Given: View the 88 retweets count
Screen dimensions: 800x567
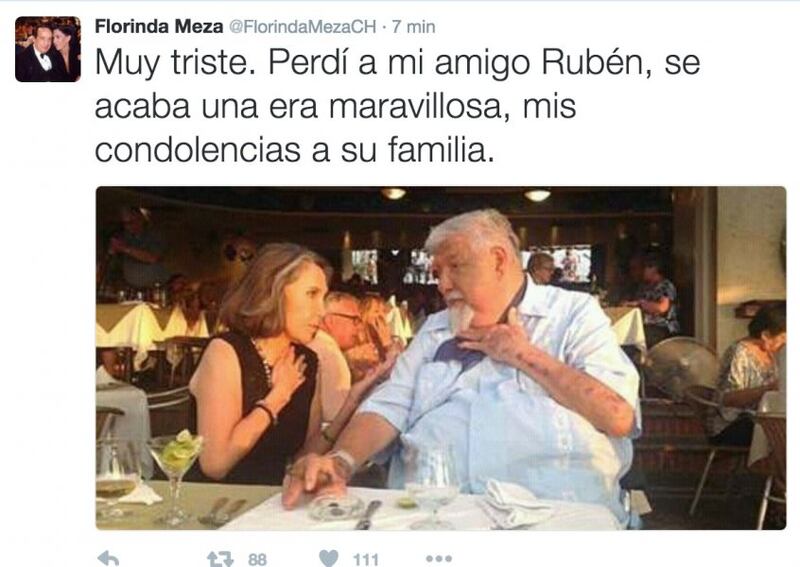Looking at the screenshot, I should 257,559.
